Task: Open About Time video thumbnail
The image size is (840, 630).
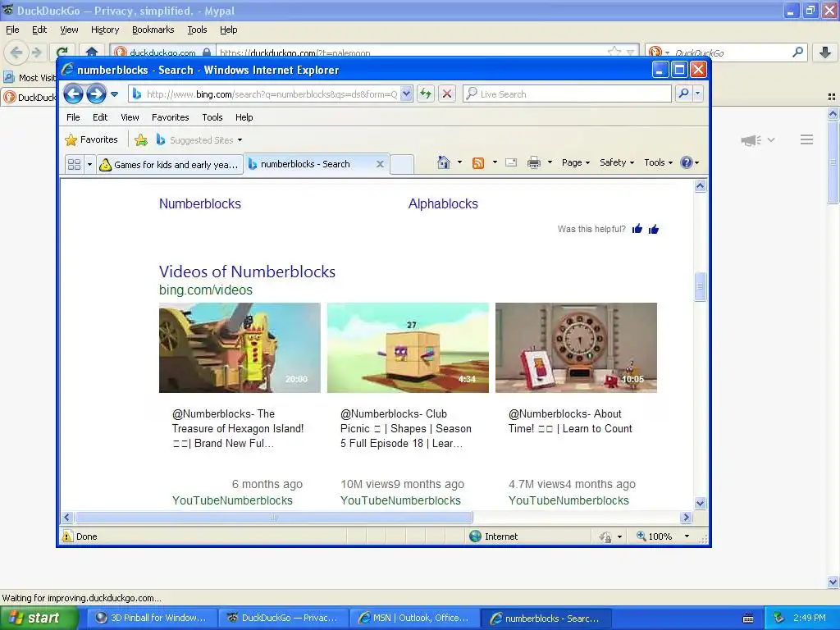Action: [x=576, y=348]
